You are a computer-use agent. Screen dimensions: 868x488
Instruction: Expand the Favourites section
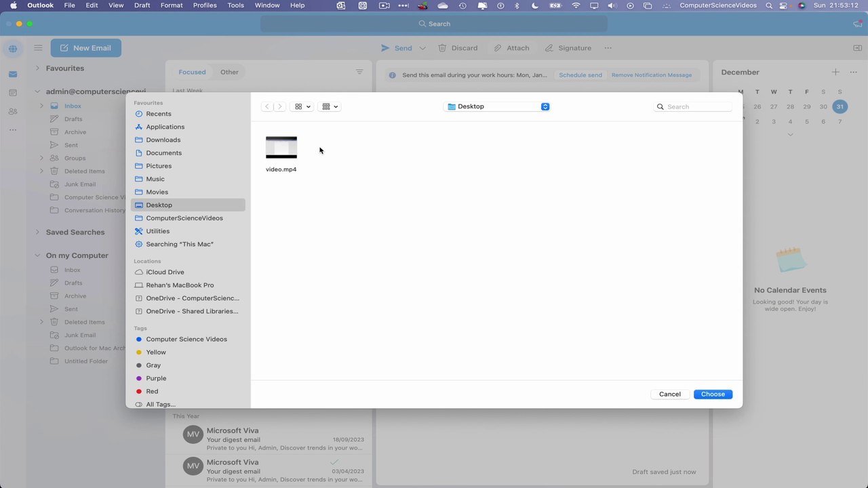pos(38,68)
